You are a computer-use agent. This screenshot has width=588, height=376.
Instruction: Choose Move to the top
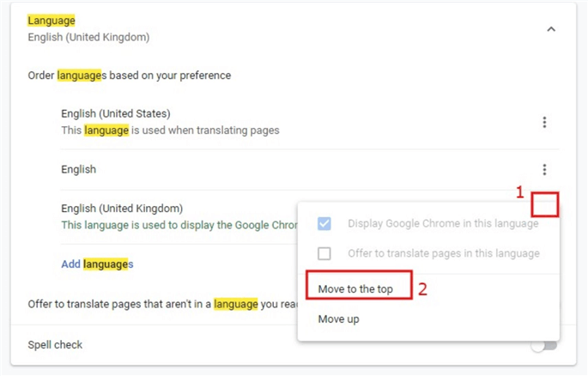[x=355, y=288]
